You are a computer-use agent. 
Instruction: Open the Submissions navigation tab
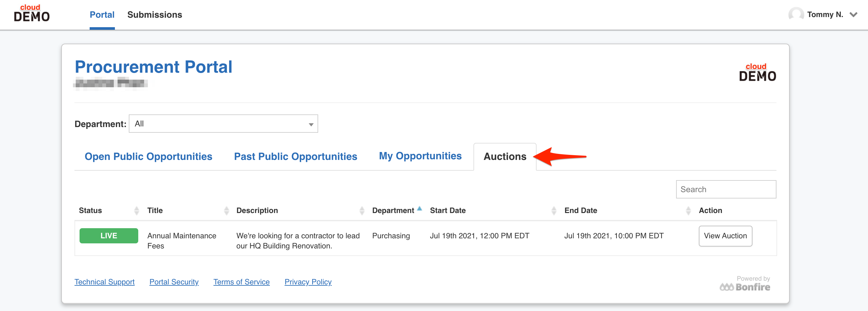[x=155, y=15]
